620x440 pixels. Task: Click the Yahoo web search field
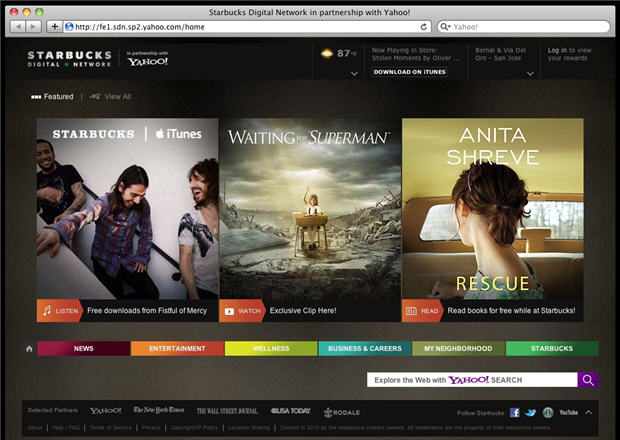tap(472, 380)
